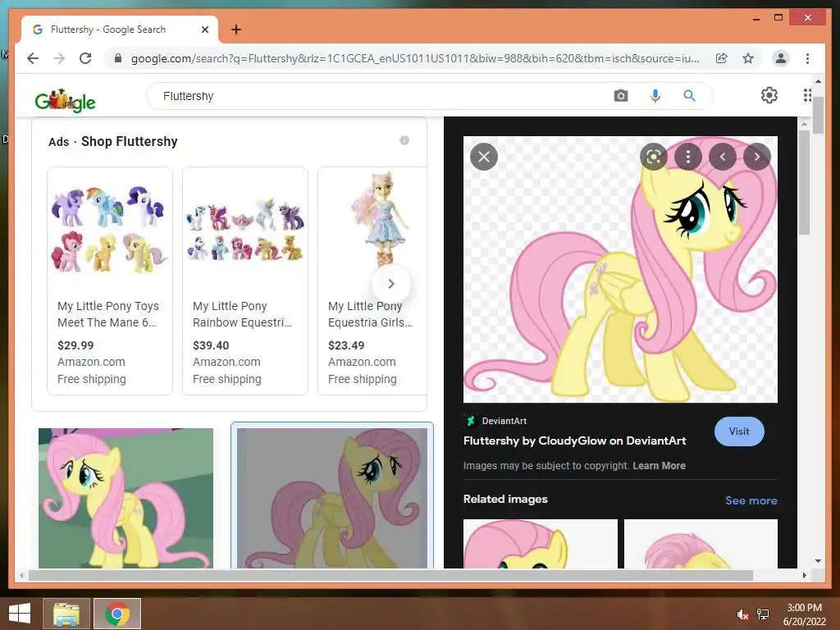The image size is (840, 630).
Task: Reload the current page
Action: 85,58
